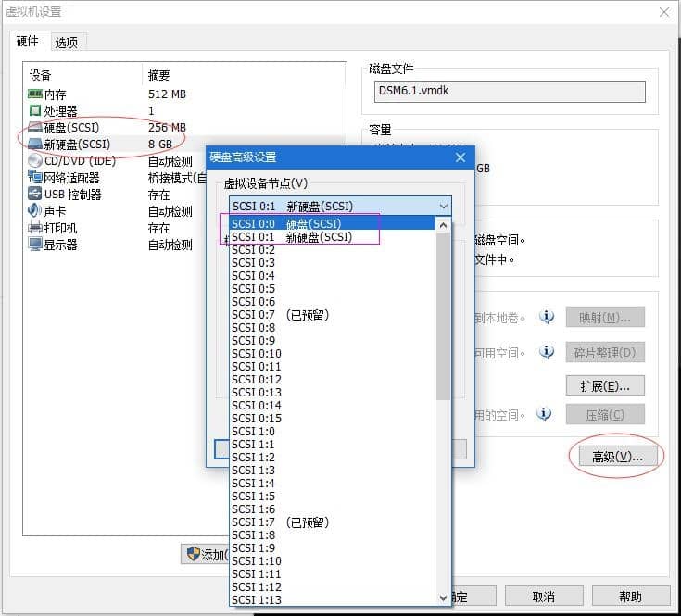681x616 pixels.
Task: Collapse the virtual device node dropdown
Action: (442, 206)
